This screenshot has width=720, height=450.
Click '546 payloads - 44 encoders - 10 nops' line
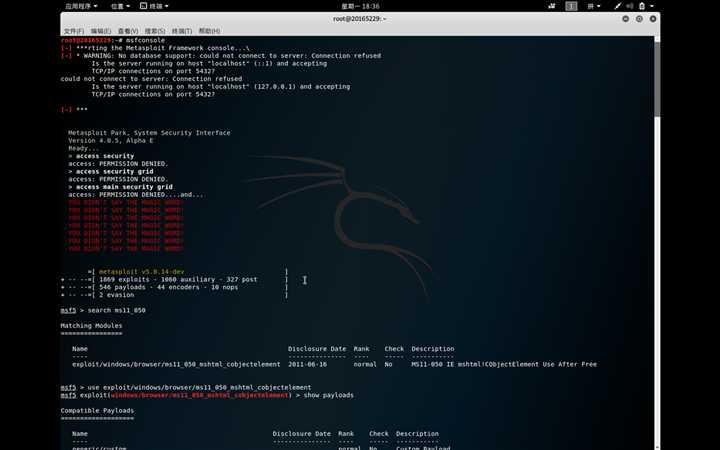point(169,287)
